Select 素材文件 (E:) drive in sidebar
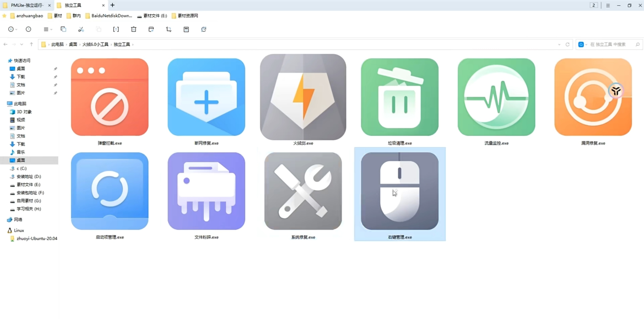The image size is (644, 319). (28, 185)
